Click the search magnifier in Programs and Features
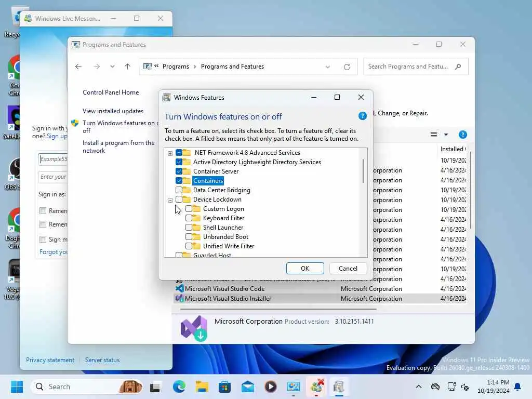This screenshot has height=399, width=532. pos(458,66)
